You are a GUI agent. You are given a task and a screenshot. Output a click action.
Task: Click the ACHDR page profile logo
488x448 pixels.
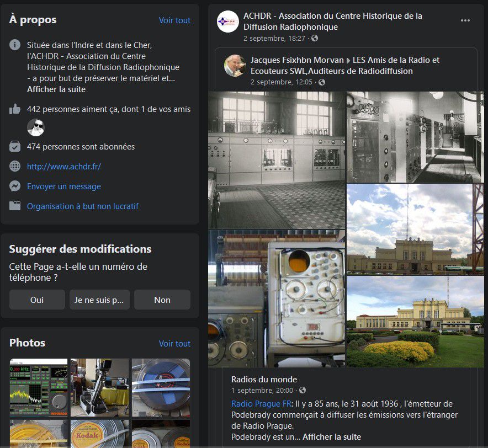tap(227, 22)
